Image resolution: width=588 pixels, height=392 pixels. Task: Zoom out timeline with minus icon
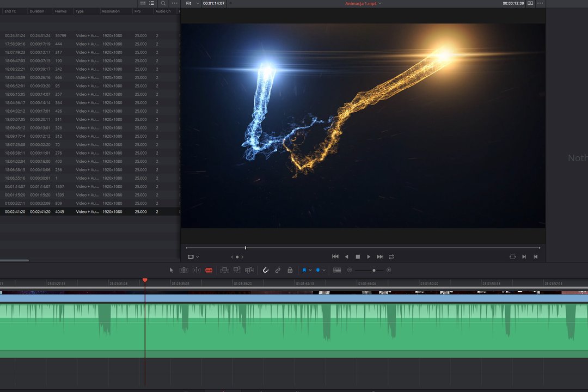point(350,270)
